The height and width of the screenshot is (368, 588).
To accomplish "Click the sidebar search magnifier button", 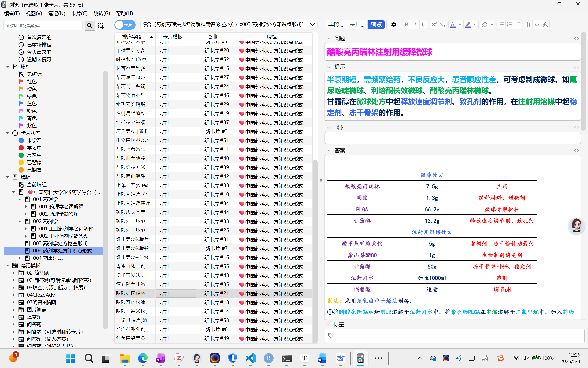I will 90,26.
